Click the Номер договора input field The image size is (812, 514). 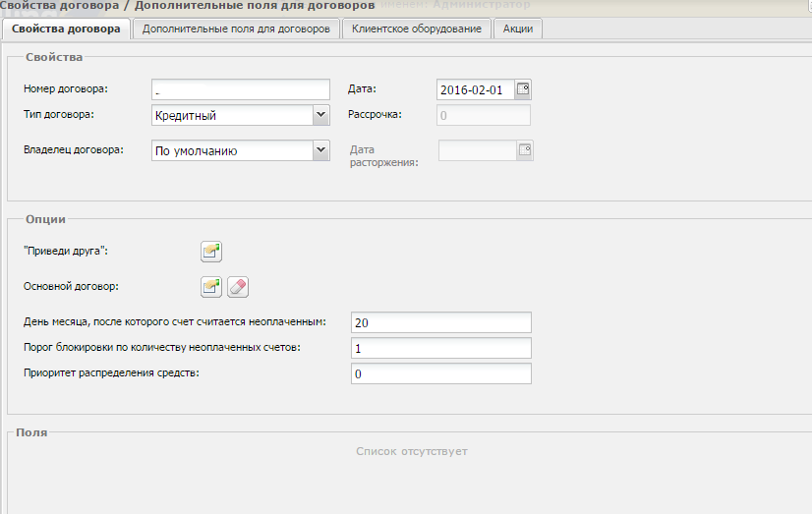pos(241,89)
